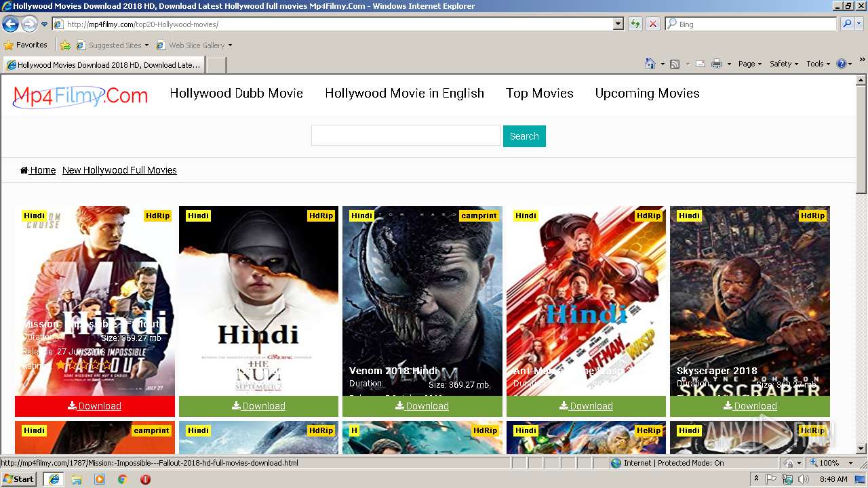Click the blue Help question mark icon

click(x=842, y=64)
